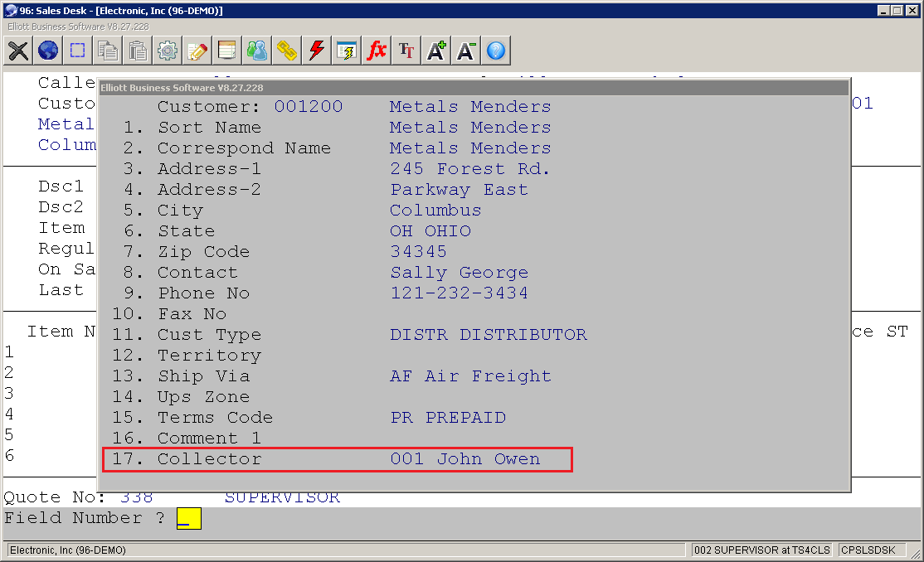Close the Sales Desk window

(x=911, y=11)
